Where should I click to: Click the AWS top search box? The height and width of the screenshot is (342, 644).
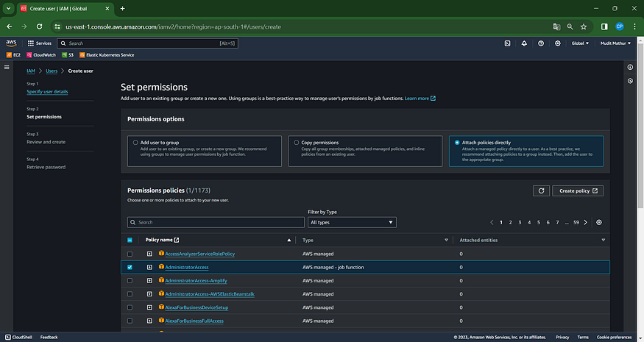[x=147, y=43]
